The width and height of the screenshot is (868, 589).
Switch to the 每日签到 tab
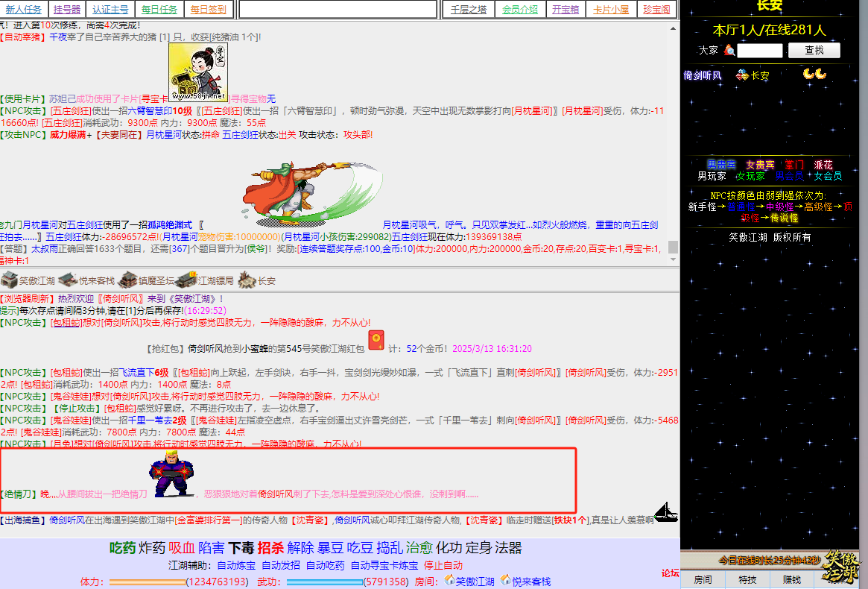point(208,10)
